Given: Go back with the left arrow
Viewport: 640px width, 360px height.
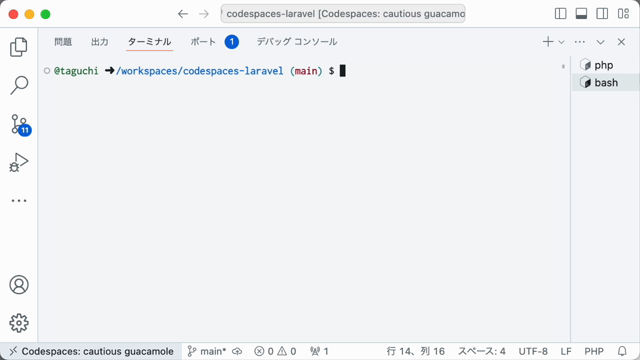Looking at the screenshot, I should point(183,14).
